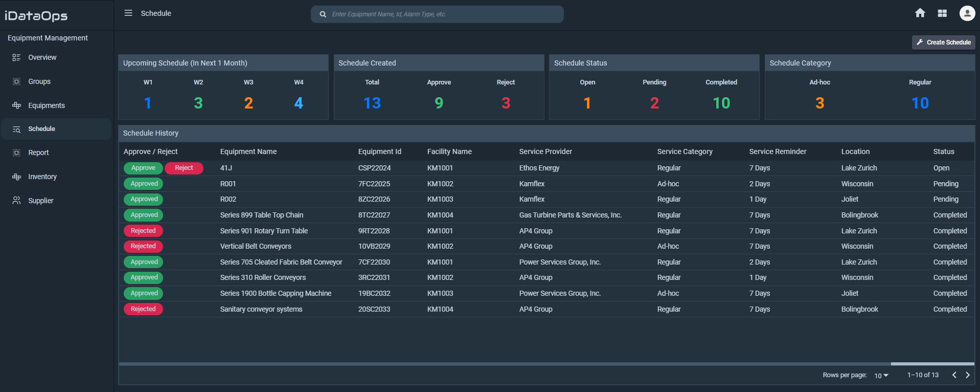This screenshot has width=980, height=392.
Task: Open the user profile avatar
Action: [967, 13]
